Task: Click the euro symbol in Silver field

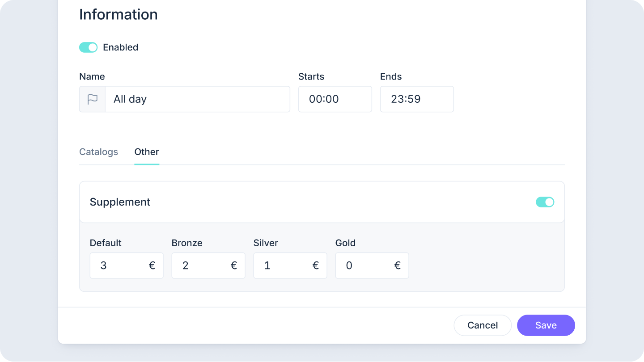Action: click(316, 265)
